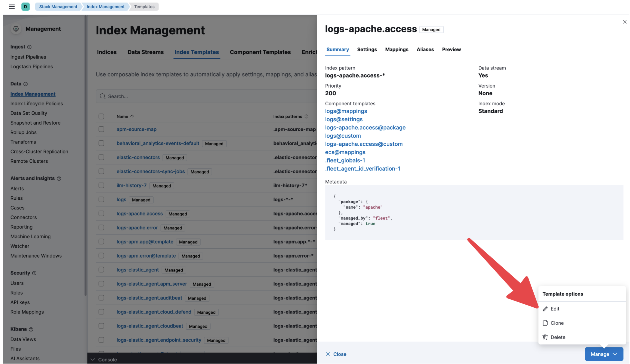Click the Ingest help question icon
Viewport: 630px width, 364px height.
[x=30, y=47]
